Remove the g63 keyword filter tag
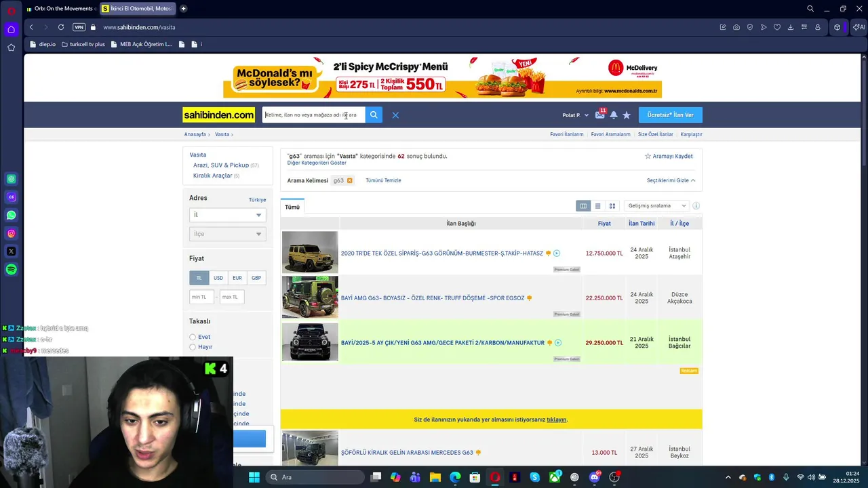The height and width of the screenshot is (488, 868). click(x=350, y=180)
